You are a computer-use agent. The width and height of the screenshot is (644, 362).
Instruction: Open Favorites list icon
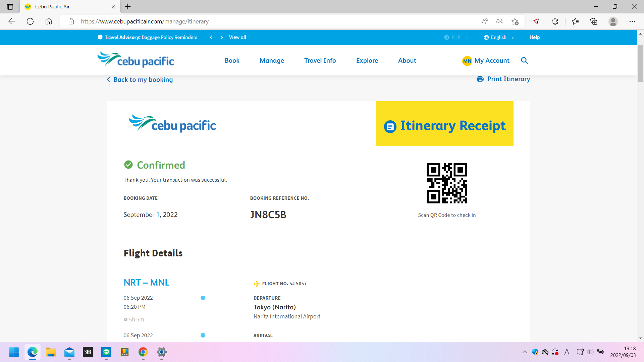click(x=575, y=21)
